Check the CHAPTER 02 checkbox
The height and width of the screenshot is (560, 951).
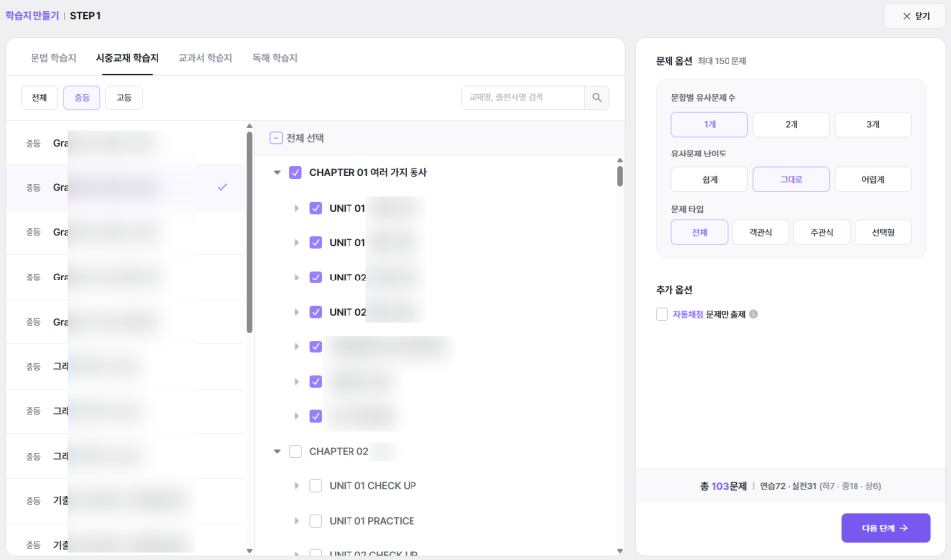[295, 451]
